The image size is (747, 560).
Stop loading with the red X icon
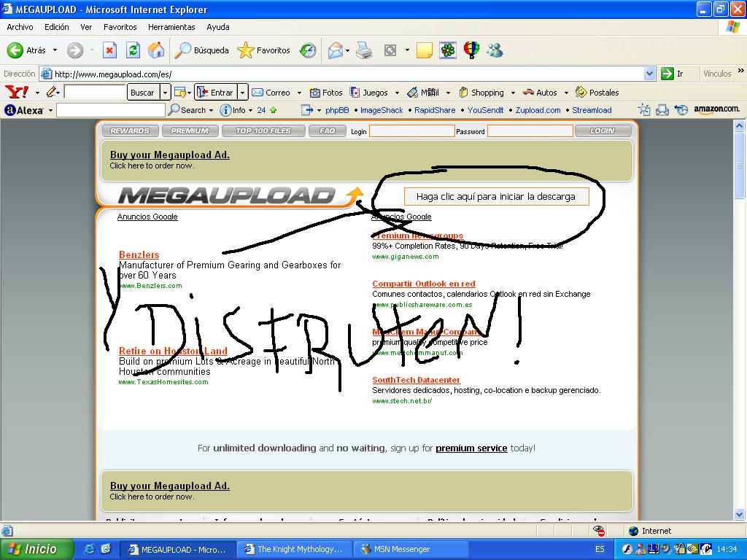(x=109, y=50)
